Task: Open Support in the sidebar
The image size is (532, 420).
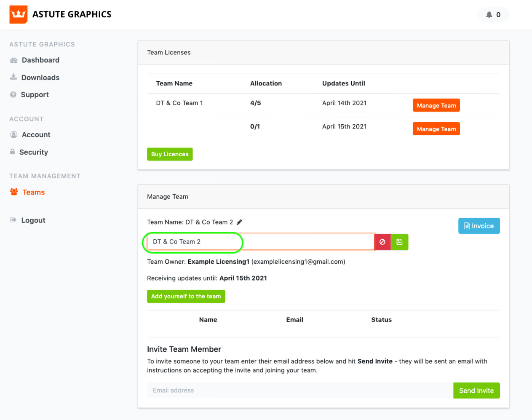Action: click(x=35, y=95)
